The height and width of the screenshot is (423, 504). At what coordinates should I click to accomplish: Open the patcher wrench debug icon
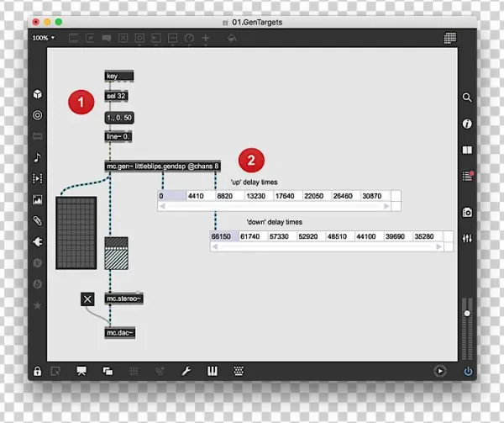click(186, 371)
